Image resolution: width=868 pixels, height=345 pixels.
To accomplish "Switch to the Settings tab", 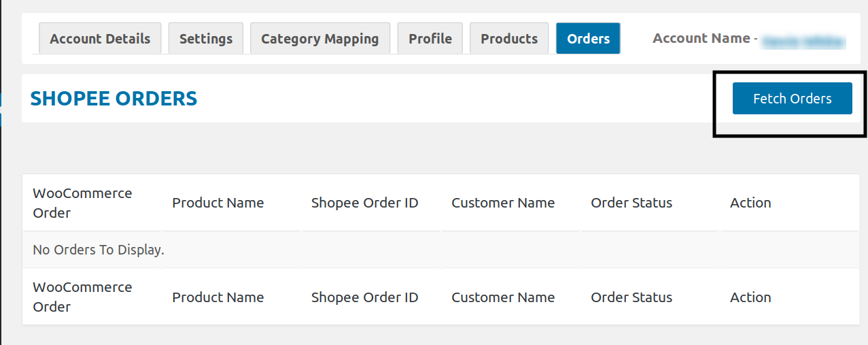I will click(206, 38).
